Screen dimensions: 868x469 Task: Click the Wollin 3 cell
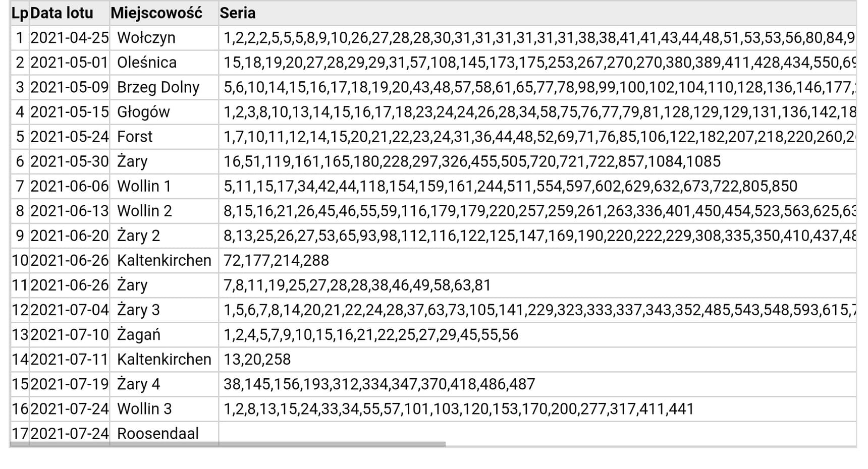pyautogui.click(x=144, y=408)
